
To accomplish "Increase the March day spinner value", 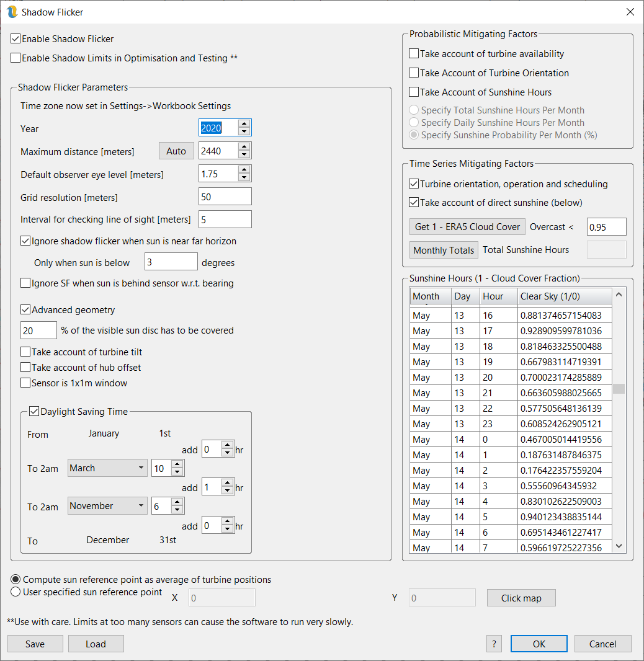I will click(x=177, y=464).
